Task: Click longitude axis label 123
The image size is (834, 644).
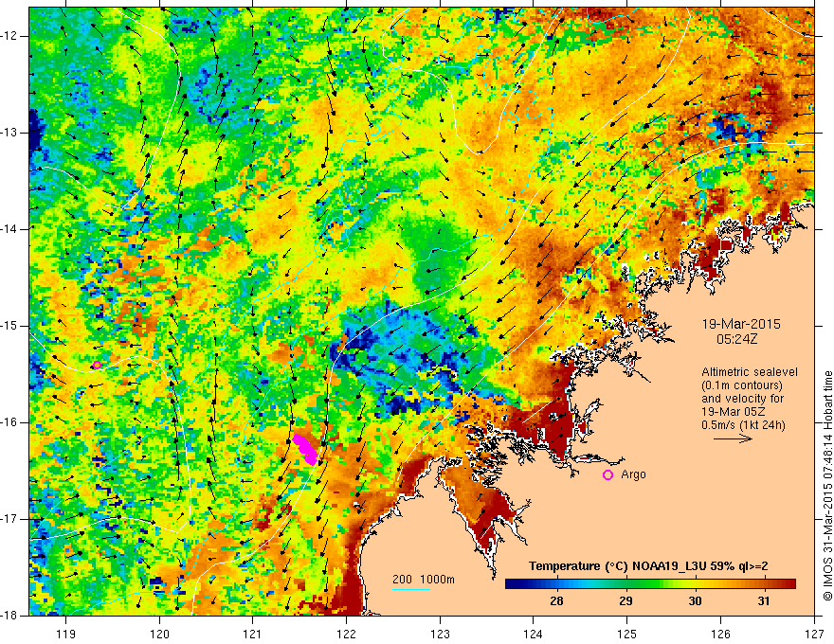Action: pyautogui.click(x=440, y=635)
